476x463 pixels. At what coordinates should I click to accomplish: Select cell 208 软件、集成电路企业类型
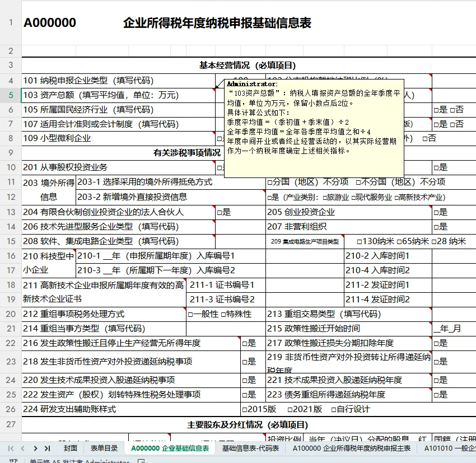118,241
